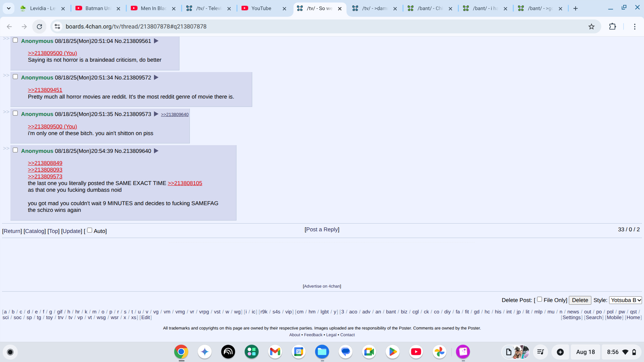This screenshot has width=644, height=362.
Task: View site information icon in address bar
Action: tap(57, 26)
